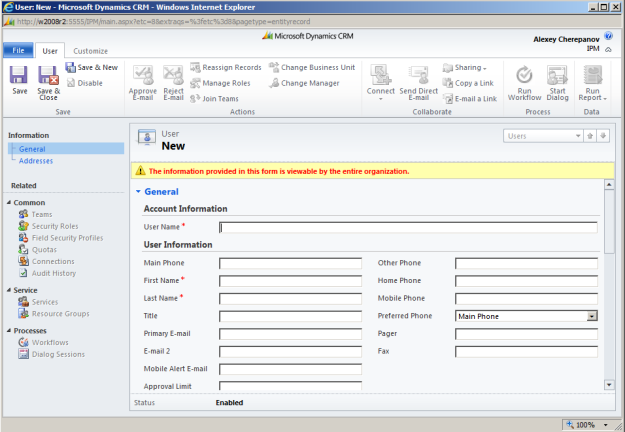Open the File tab

pos(18,50)
